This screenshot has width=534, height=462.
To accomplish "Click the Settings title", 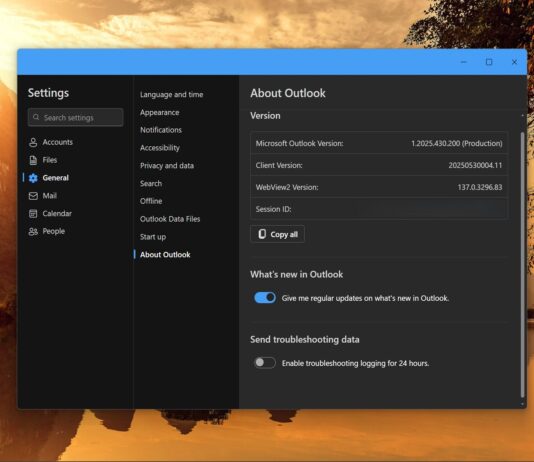I will [x=48, y=93].
